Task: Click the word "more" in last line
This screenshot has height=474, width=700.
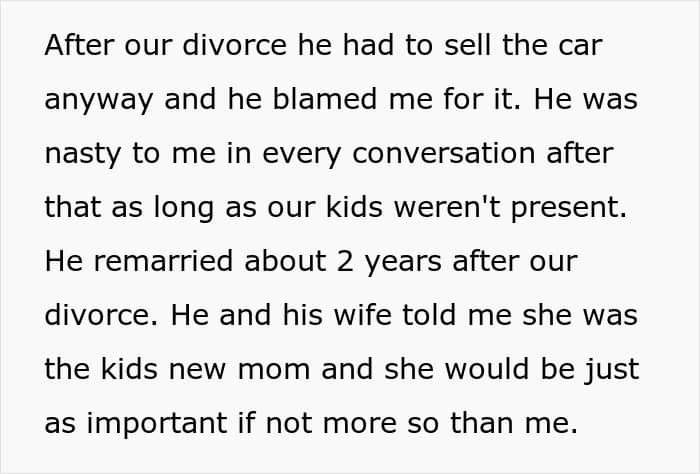Action: pyautogui.click(x=360, y=425)
